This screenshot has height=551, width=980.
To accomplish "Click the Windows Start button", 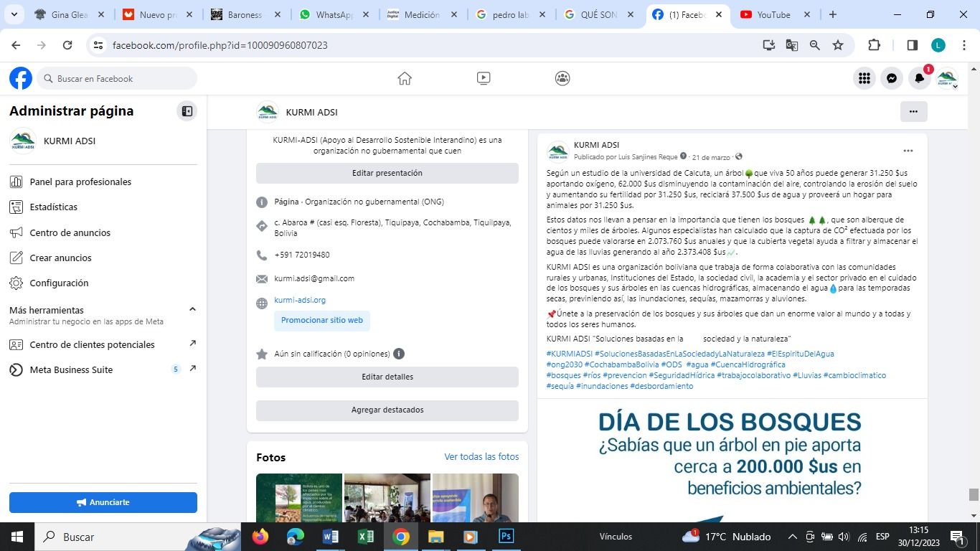I will pos(17,536).
